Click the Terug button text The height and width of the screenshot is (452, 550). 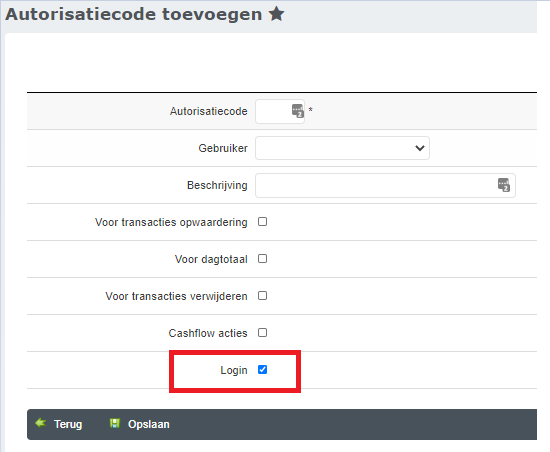[x=68, y=424]
